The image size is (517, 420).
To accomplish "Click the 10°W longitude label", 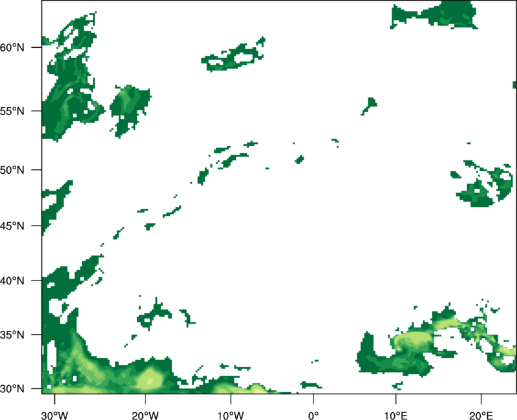I will [x=231, y=415].
